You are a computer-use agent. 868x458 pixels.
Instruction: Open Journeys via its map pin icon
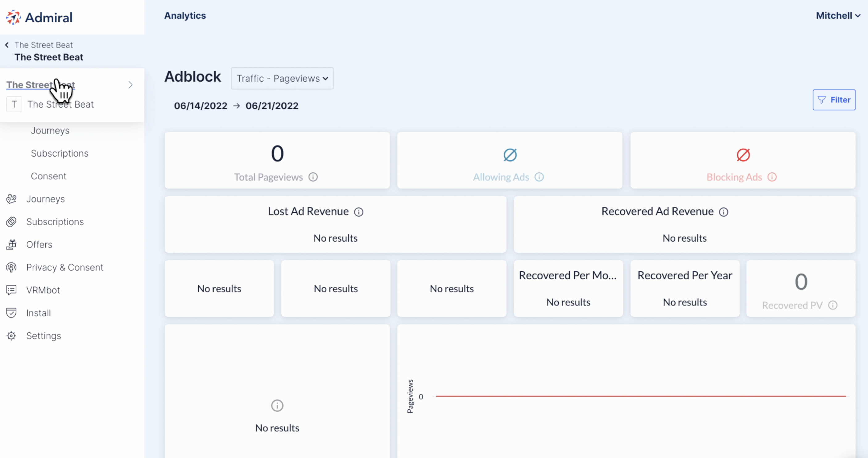pos(11,199)
